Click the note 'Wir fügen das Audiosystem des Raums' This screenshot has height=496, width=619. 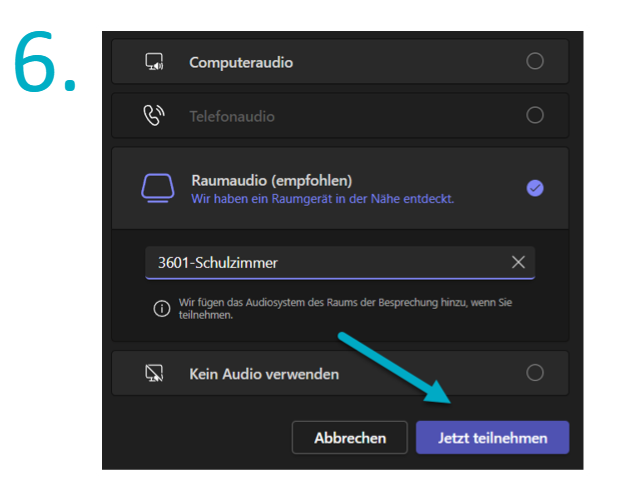[345, 309]
